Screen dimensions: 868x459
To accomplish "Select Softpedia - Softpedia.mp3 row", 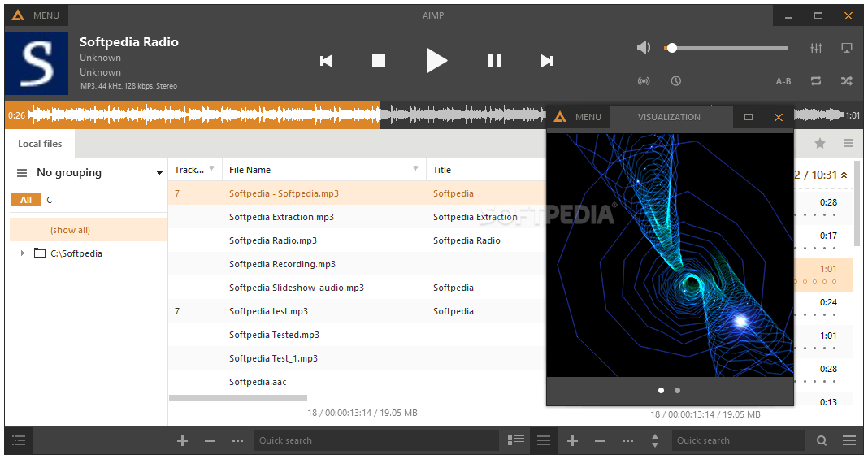I will pyautogui.click(x=357, y=193).
